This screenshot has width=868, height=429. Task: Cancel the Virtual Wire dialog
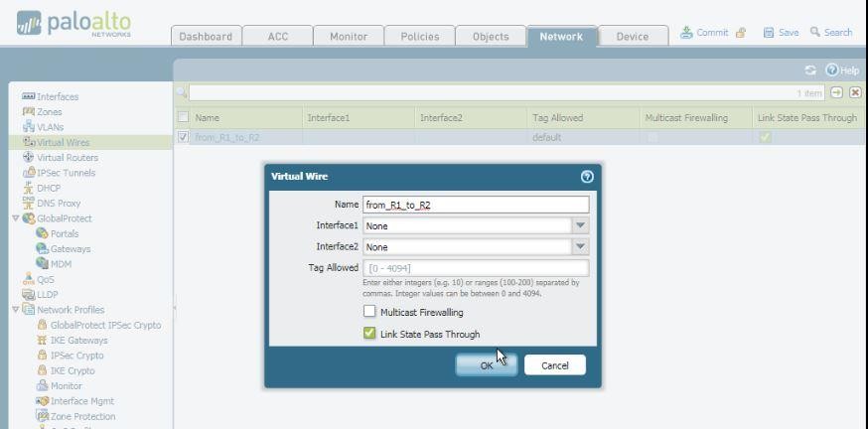coord(554,364)
